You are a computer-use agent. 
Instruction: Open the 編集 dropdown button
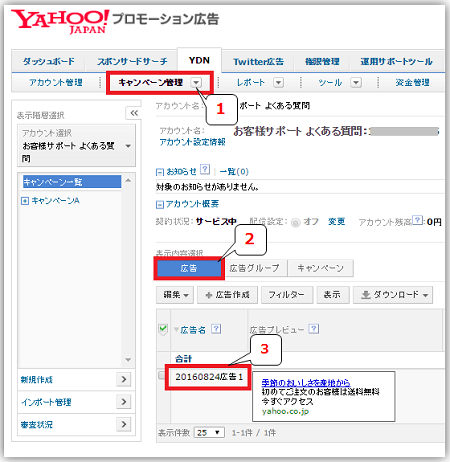point(175,295)
